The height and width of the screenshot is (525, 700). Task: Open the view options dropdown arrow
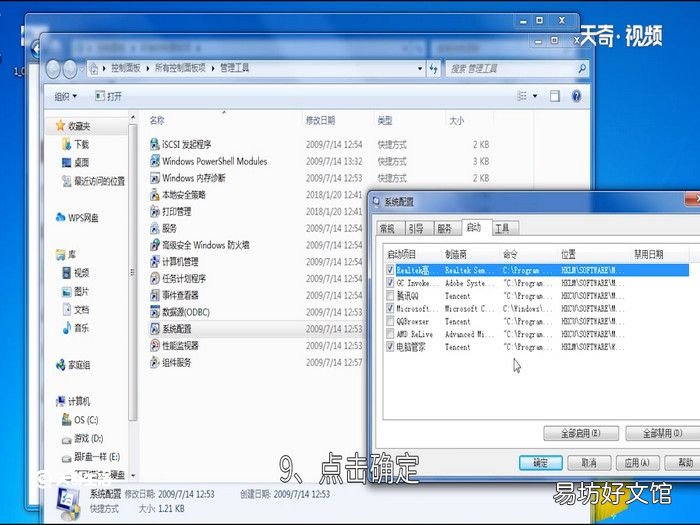[535, 96]
